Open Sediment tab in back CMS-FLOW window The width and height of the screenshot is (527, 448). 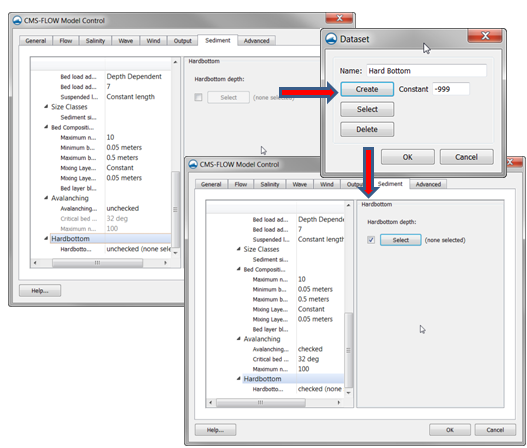(x=218, y=40)
